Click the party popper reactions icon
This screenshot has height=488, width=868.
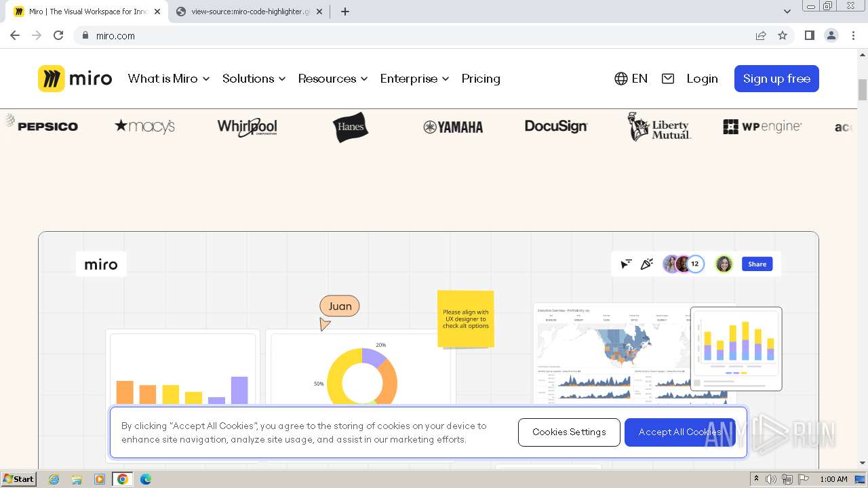click(647, 264)
